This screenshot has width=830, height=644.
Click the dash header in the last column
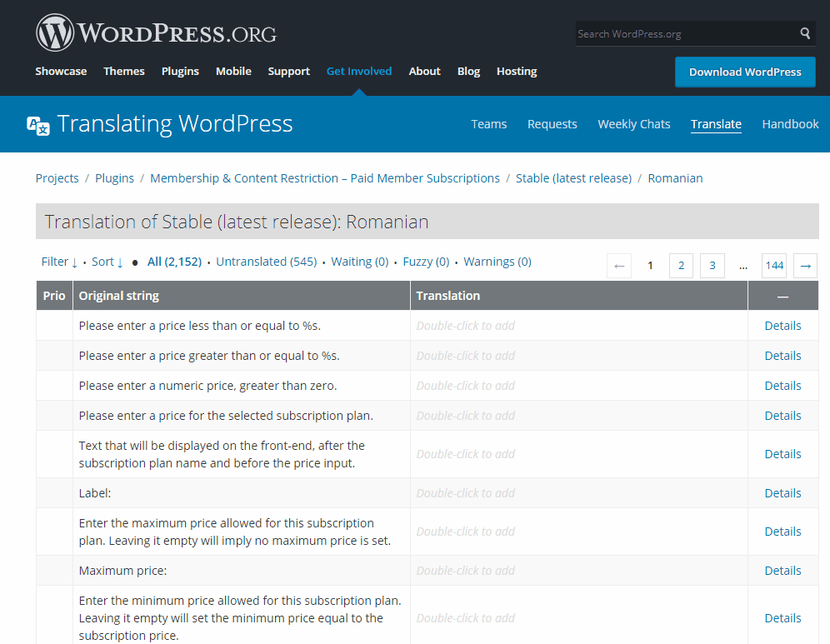(782, 297)
